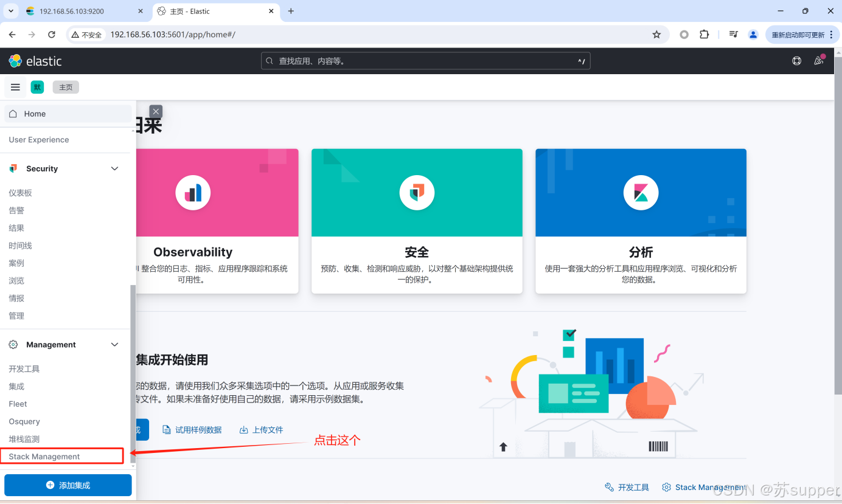
Task: Reload the page
Action: [x=52, y=35]
